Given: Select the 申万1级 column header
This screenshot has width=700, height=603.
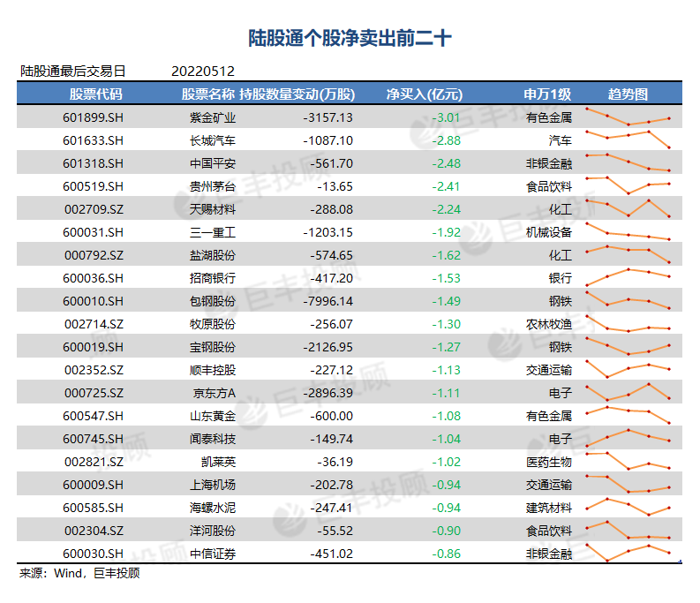Looking at the screenshot, I should click(547, 94).
